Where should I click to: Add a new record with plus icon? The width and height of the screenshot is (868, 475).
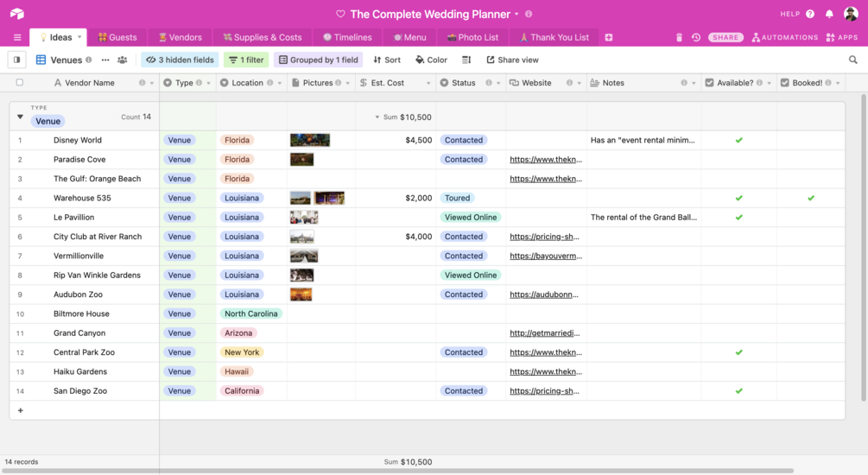coord(21,410)
